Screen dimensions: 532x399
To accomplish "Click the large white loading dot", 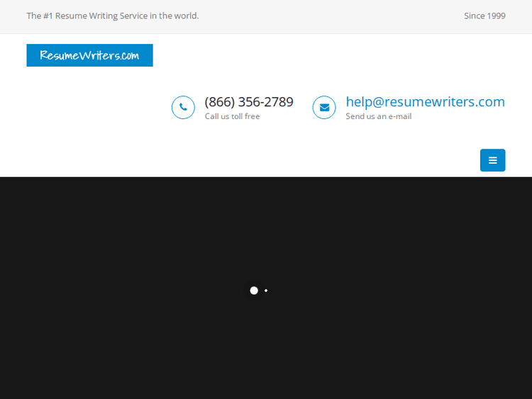I will (x=254, y=291).
